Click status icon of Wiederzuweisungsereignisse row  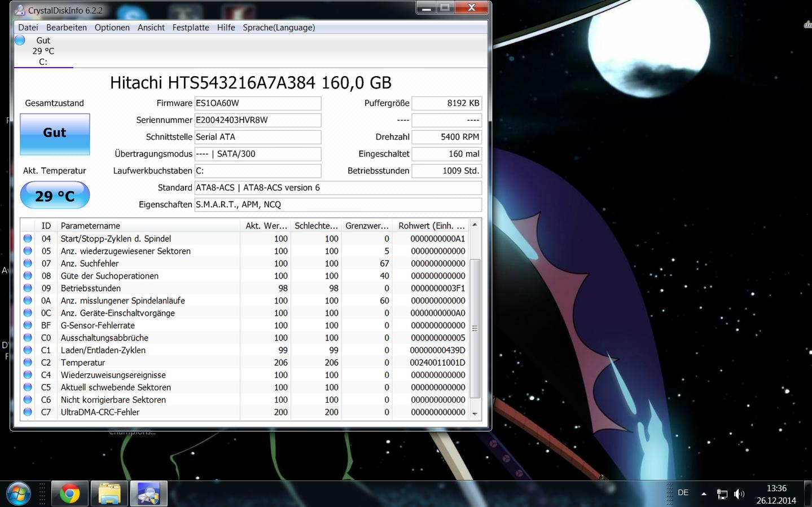pyautogui.click(x=28, y=375)
